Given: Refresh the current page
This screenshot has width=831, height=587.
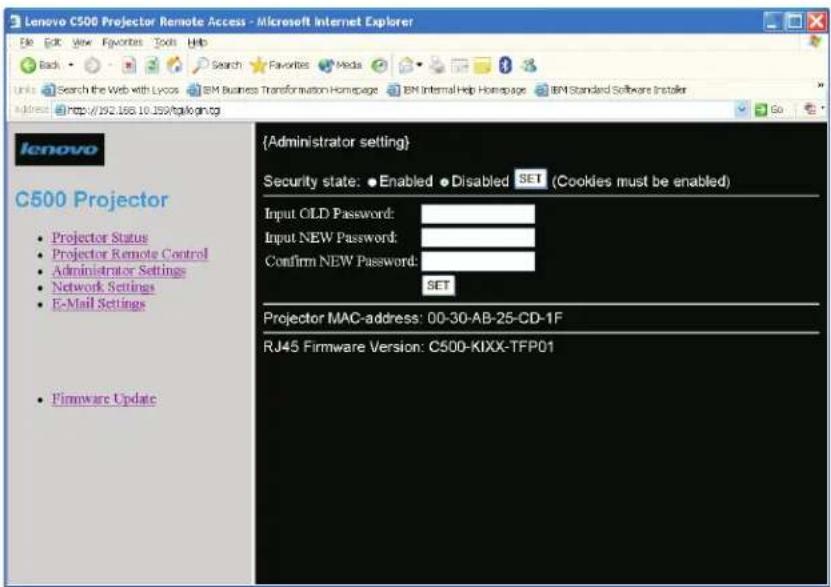Looking at the screenshot, I should (x=152, y=65).
